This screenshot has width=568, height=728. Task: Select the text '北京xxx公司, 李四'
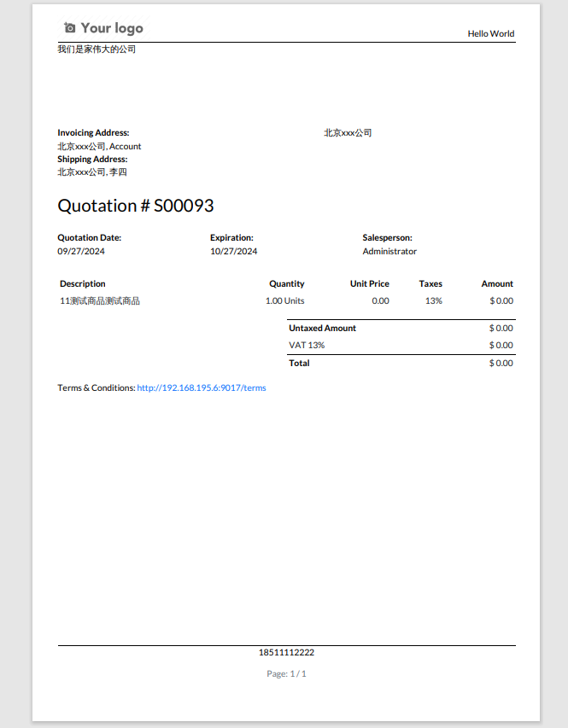pos(92,172)
